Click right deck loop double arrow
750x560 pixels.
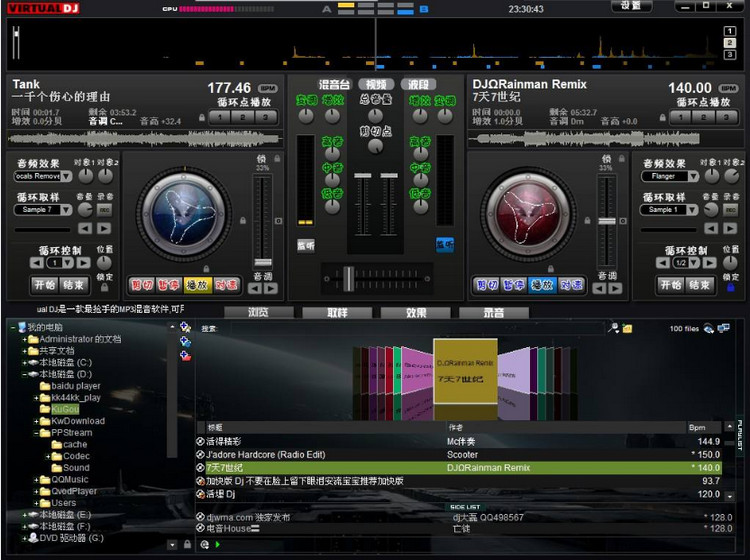tap(709, 263)
